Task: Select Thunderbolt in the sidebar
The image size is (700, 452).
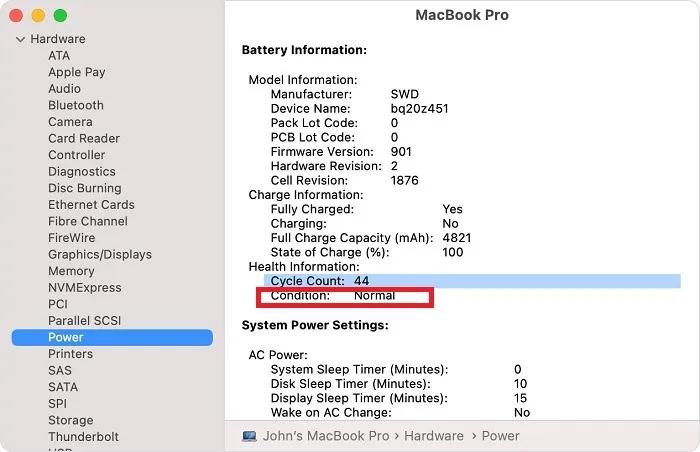Action: 83,436
